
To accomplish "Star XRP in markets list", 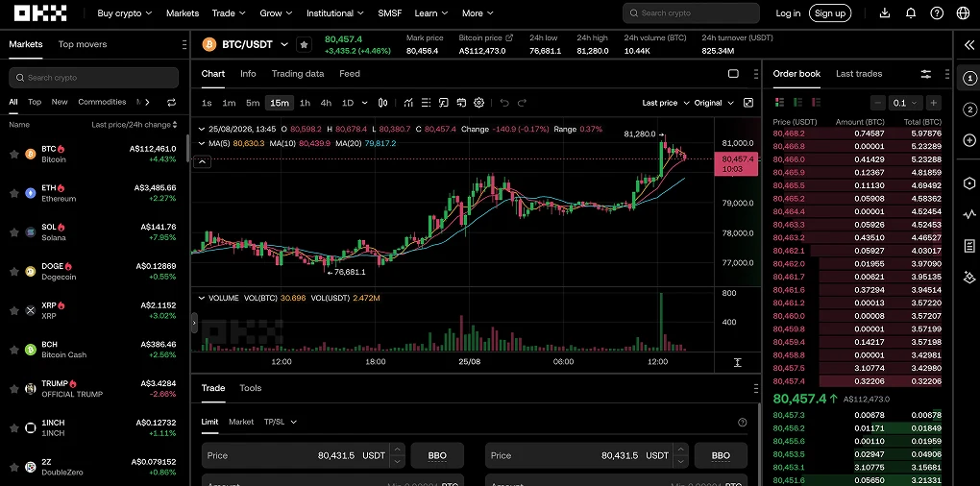I will point(13,310).
